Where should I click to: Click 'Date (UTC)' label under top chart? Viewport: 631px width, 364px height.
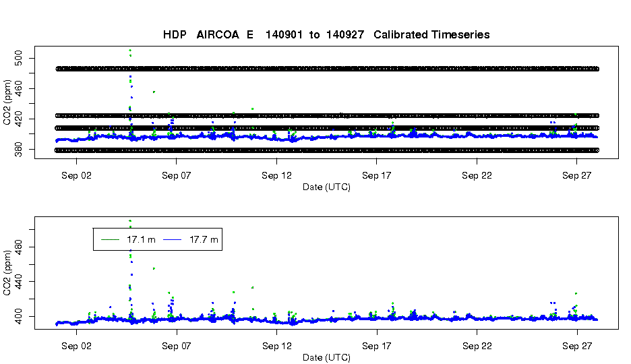pyautogui.click(x=326, y=187)
